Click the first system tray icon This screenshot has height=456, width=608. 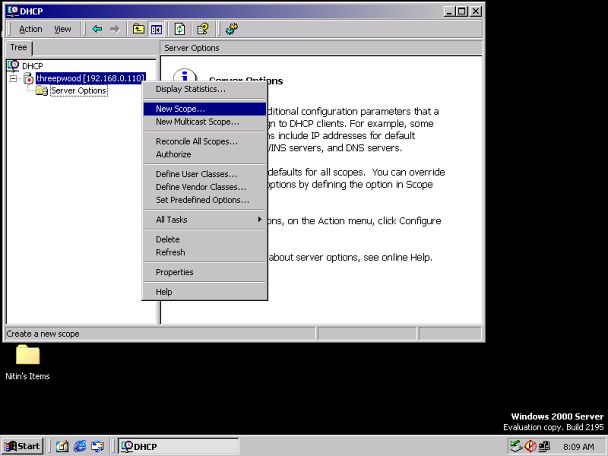pos(515,446)
